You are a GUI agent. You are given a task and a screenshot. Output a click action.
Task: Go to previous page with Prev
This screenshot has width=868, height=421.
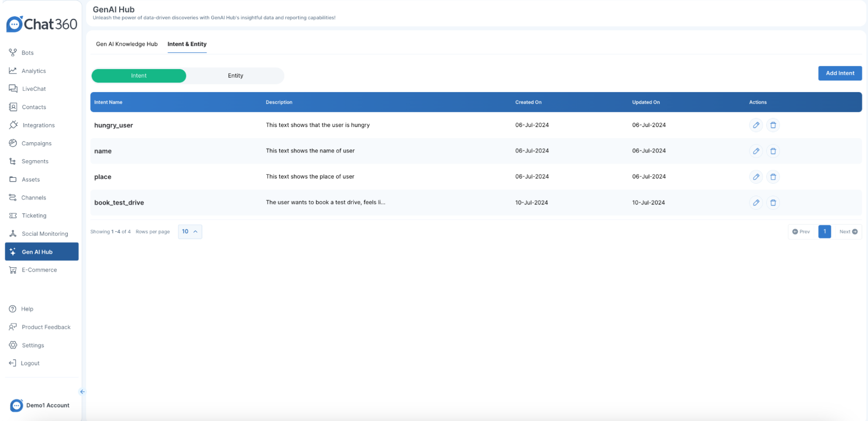pyautogui.click(x=801, y=231)
